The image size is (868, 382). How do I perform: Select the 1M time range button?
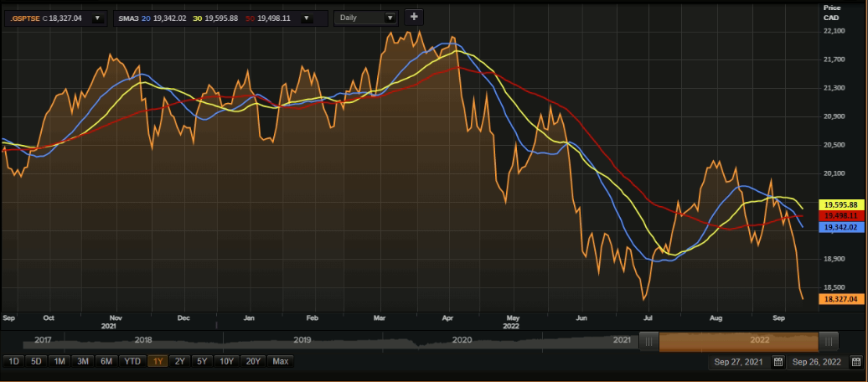coord(59,362)
